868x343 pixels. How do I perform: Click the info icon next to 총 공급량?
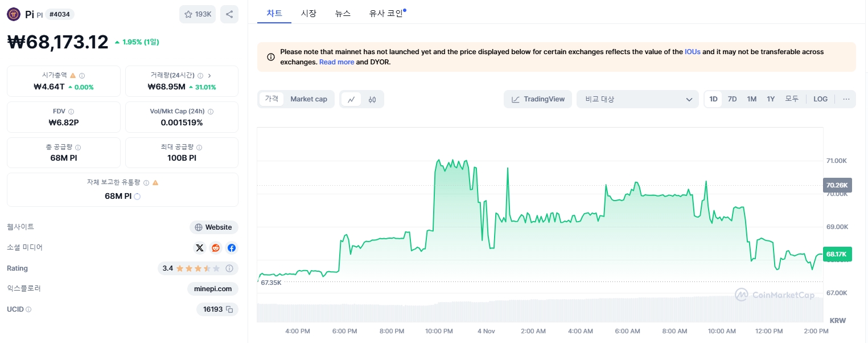(78, 148)
